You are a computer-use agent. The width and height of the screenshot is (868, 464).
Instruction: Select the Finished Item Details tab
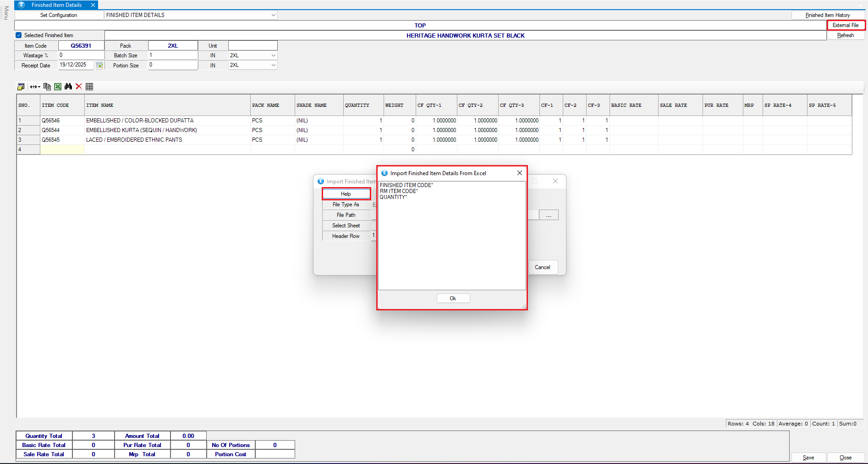tap(56, 5)
